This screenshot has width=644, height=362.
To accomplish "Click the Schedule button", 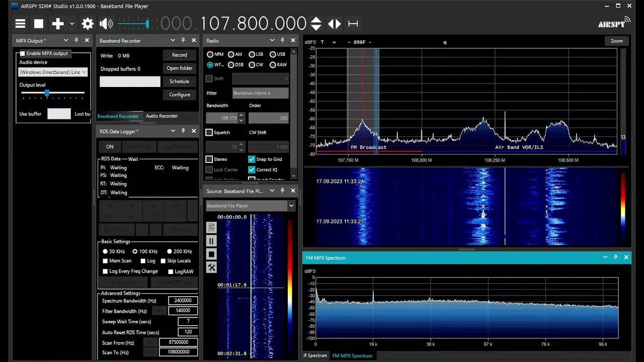I will 180,81.
